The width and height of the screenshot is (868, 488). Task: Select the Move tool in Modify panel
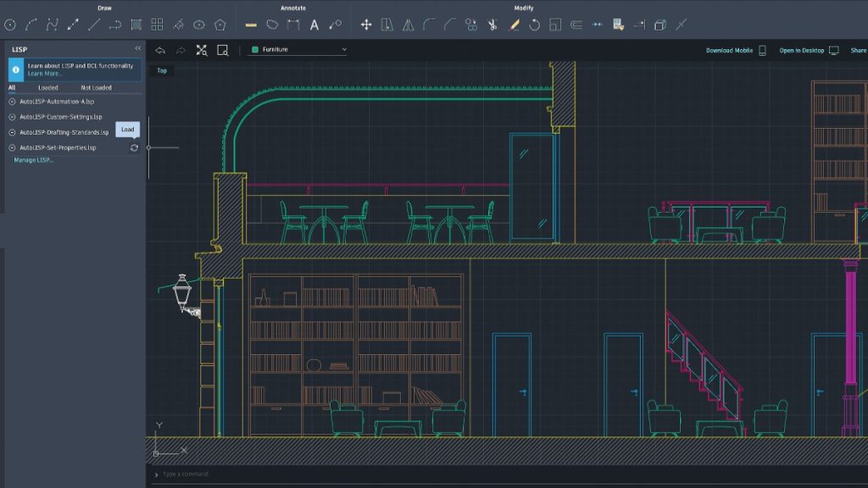[367, 23]
